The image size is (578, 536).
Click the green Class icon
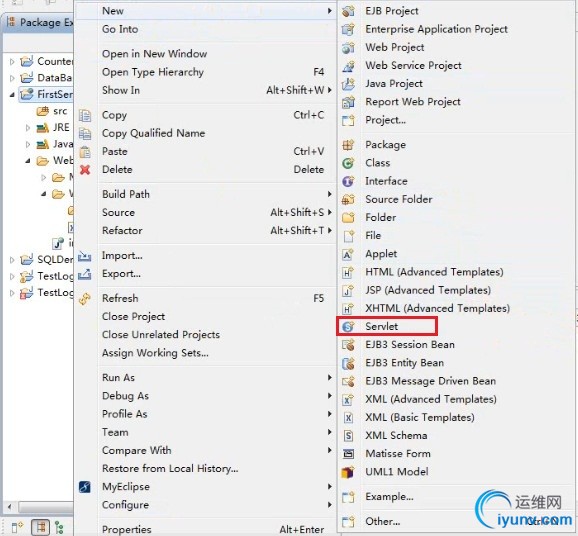click(x=348, y=163)
